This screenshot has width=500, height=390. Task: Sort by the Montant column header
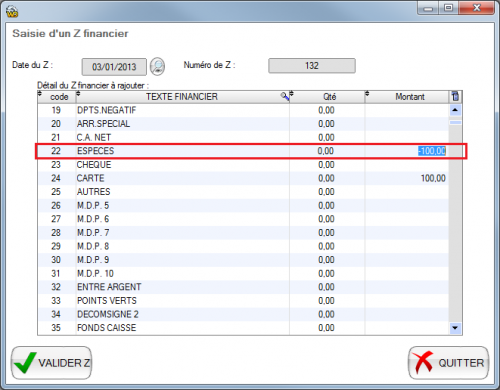pyautogui.click(x=410, y=97)
